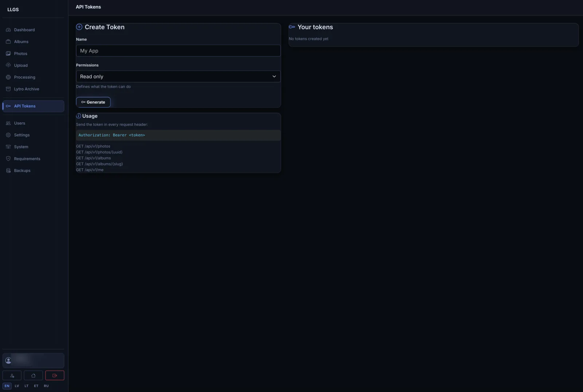Click the Backups database icon
This screenshot has height=392, width=583.
pyautogui.click(x=8, y=170)
